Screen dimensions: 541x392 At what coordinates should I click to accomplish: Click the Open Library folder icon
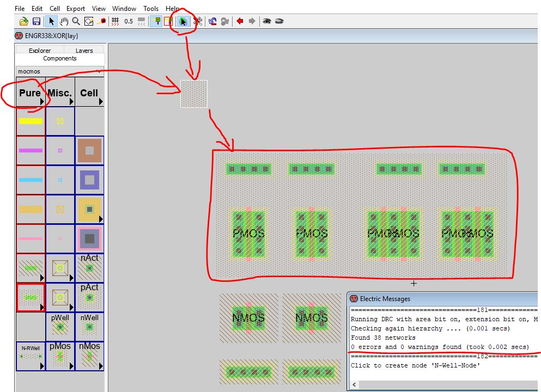click(x=23, y=21)
